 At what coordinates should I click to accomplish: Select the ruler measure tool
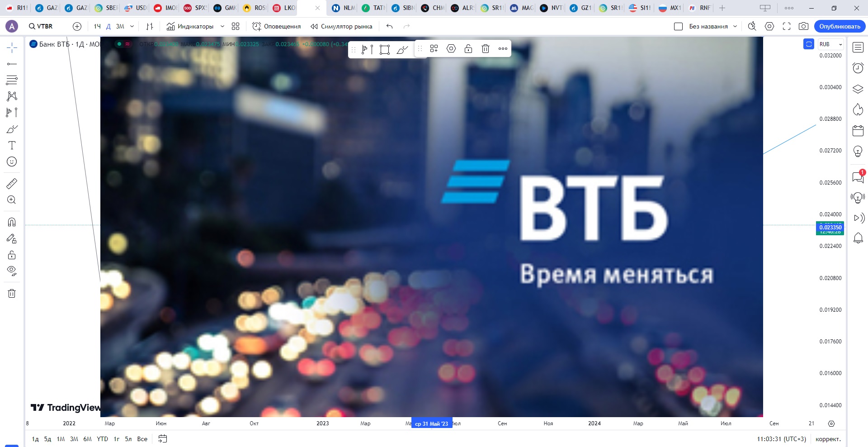click(12, 183)
